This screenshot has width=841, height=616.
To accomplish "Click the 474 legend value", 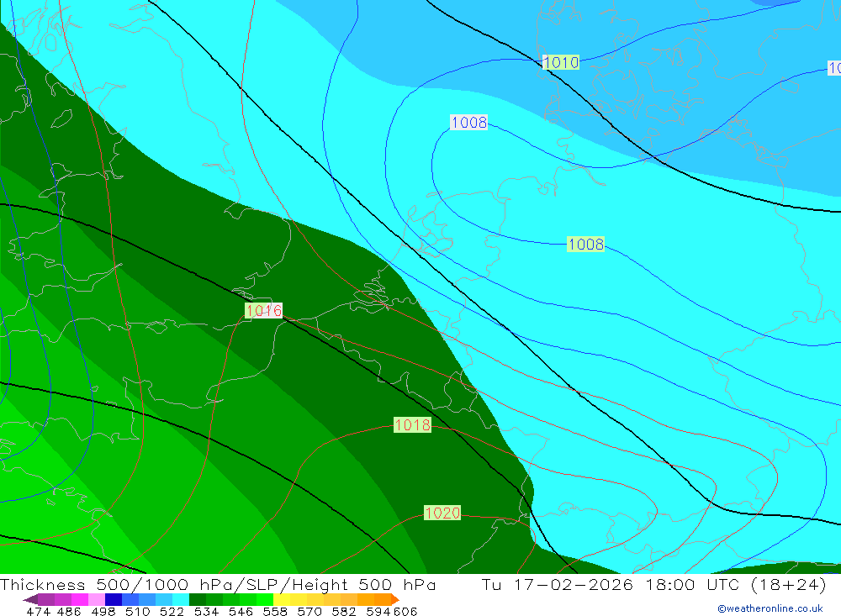I will pos(39,611).
